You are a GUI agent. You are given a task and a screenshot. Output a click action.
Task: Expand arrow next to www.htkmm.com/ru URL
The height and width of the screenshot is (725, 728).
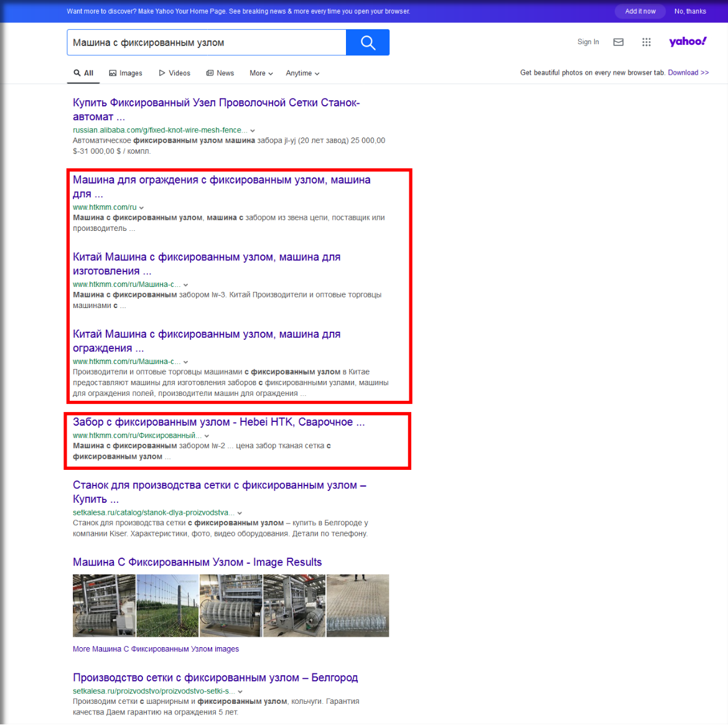pyautogui.click(x=142, y=208)
